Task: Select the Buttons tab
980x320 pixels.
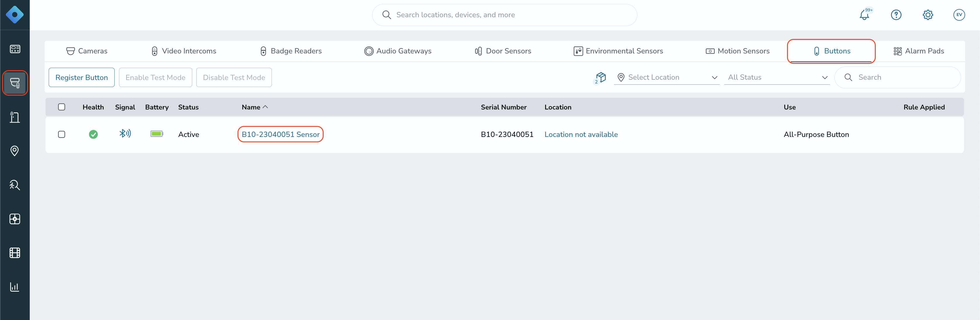Action: click(x=831, y=51)
